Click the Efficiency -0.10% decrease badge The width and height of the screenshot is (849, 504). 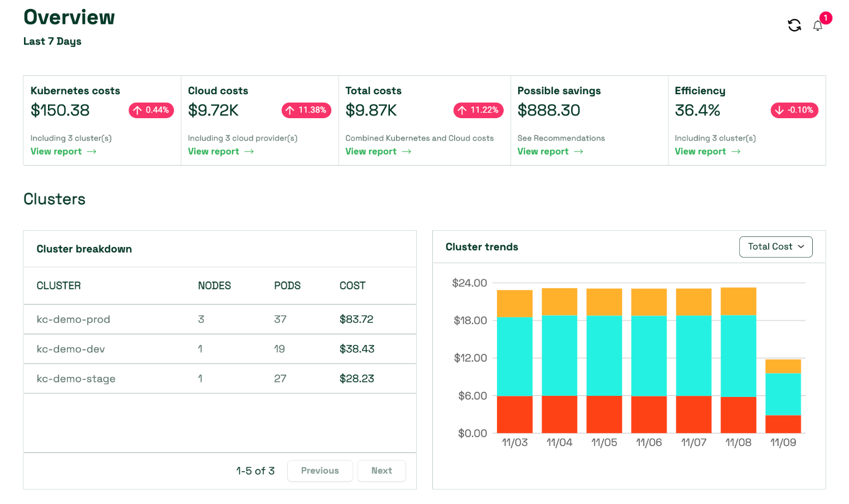794,110
